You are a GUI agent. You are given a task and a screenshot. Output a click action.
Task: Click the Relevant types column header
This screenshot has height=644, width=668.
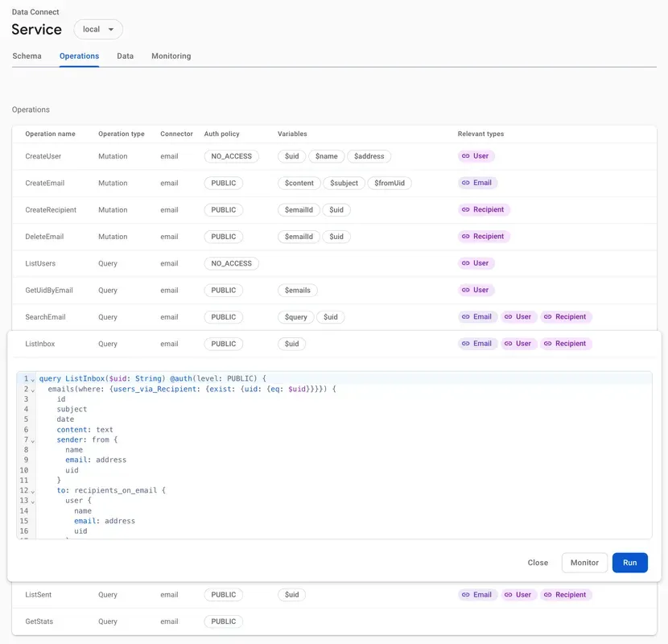[480, 134]
